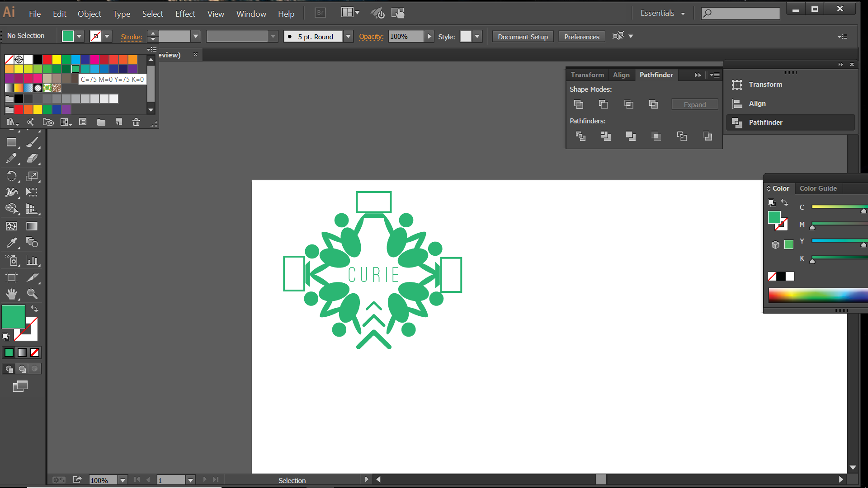
Task: Select the Rotate tool
Action: pyautogui.click(x=12, y=176)
